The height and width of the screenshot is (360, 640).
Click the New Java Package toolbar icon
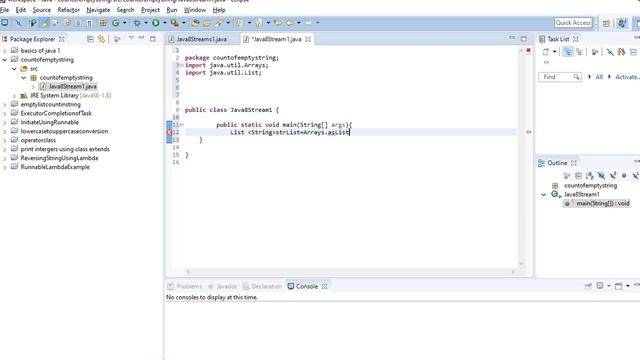(x=103, y=23)
